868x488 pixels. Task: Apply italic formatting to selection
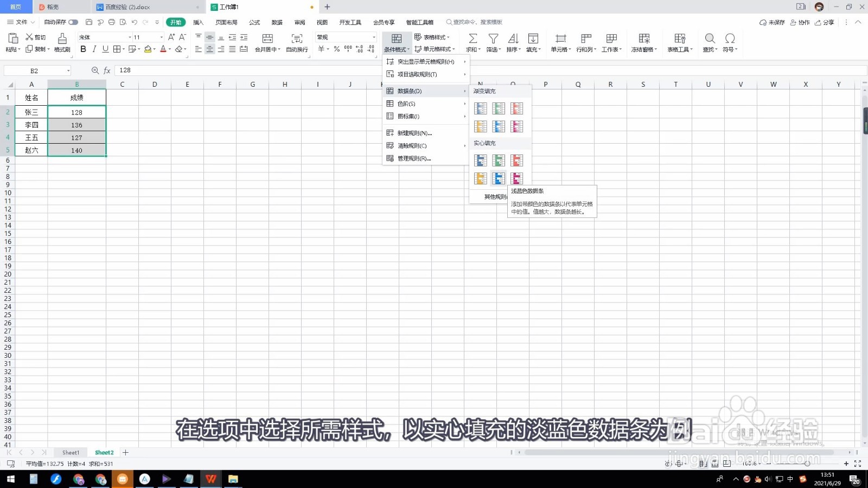point(94,49)
